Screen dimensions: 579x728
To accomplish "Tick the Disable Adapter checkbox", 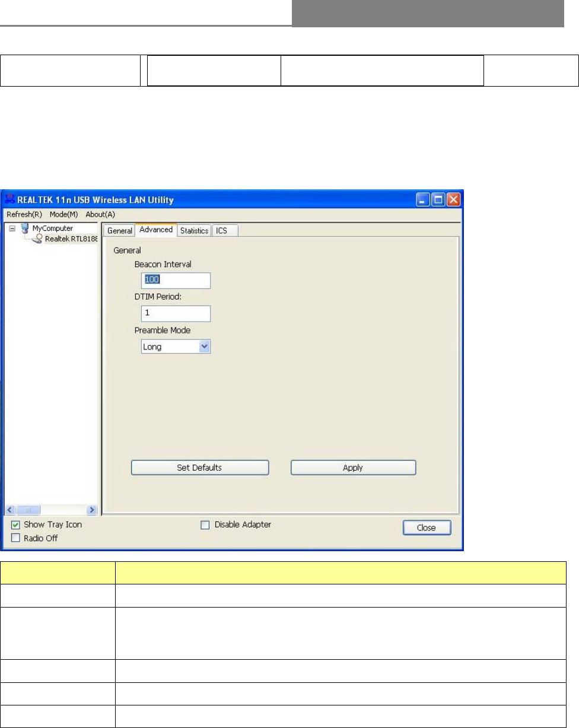I will (205, 525).
